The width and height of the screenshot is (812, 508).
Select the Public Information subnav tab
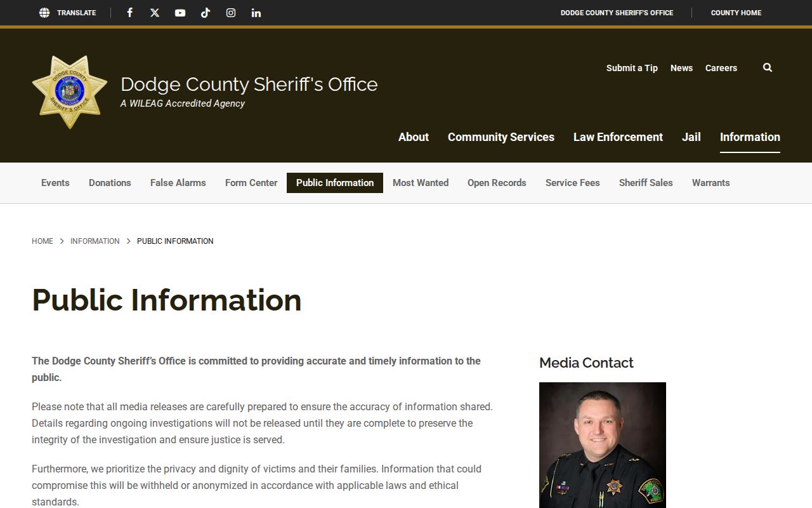(x=335, y=182)
